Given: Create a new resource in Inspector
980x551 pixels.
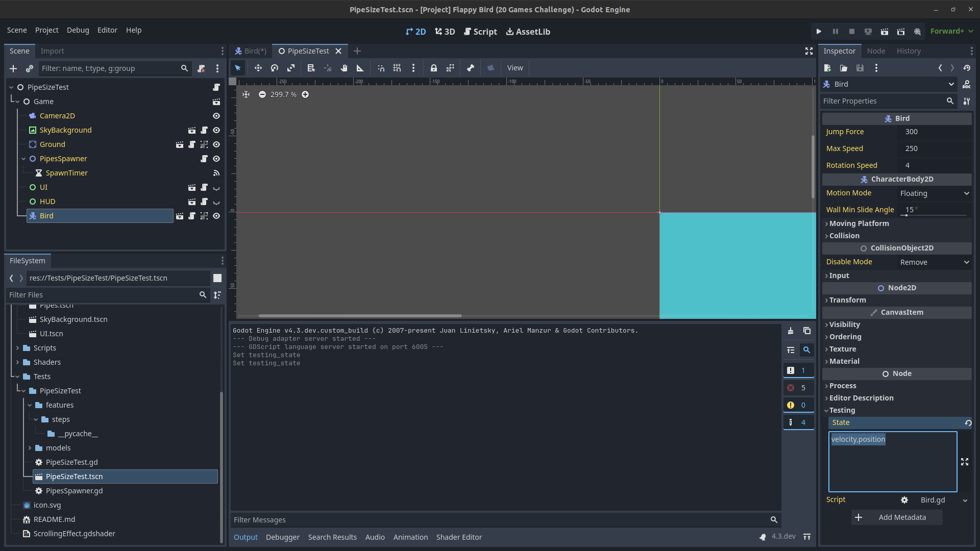Looking at the screenshot, I should pos(827,68).
